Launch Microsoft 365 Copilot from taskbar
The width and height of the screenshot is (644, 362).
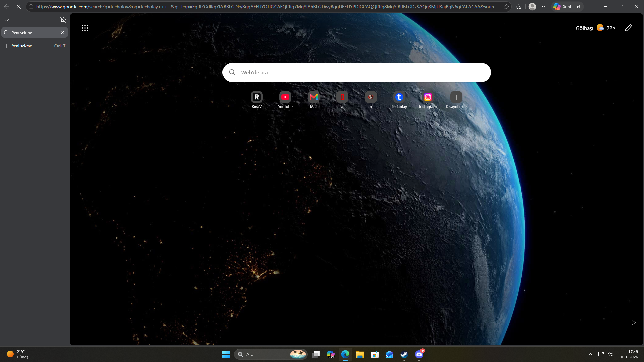331,354
